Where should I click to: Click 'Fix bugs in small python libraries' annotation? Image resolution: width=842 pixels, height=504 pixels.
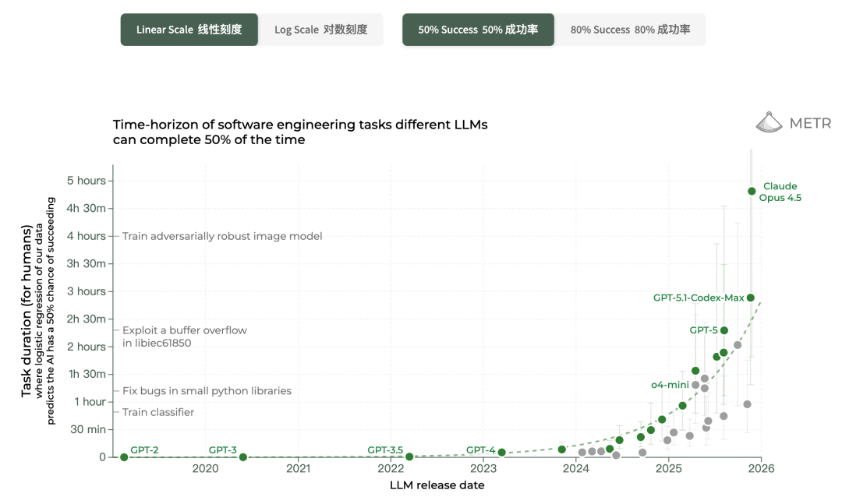point(207,390)
